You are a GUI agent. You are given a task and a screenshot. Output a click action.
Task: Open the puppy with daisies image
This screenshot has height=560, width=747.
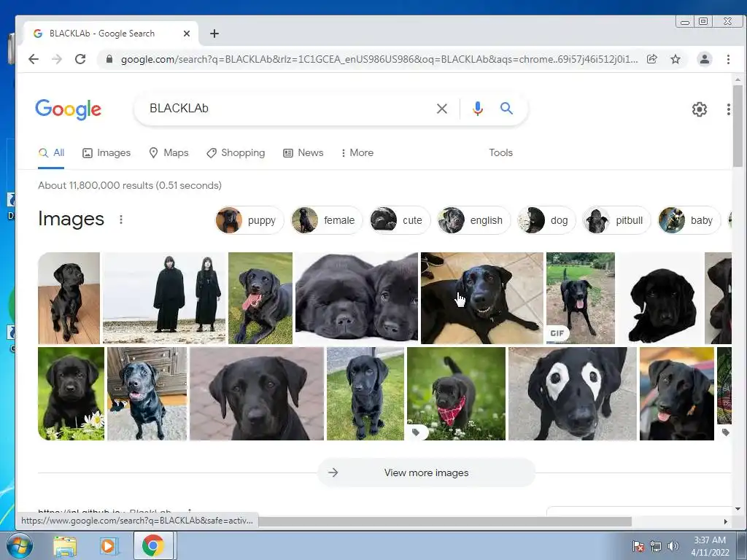coord(71,394)
